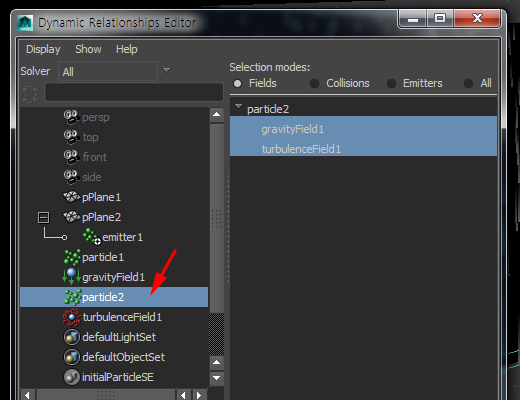Viewport: 520px width, 400px height.
Task: Click the pPlane2 mesh icon
Action: pos(72,217)
